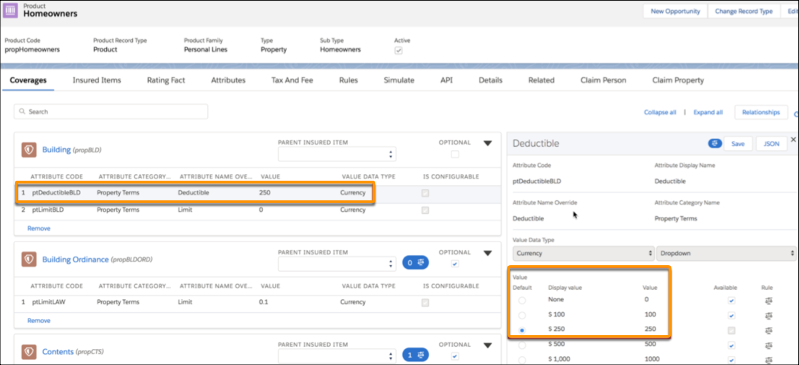Open the Related tab
Screen dimensions: 799x365
pos(541,80)
